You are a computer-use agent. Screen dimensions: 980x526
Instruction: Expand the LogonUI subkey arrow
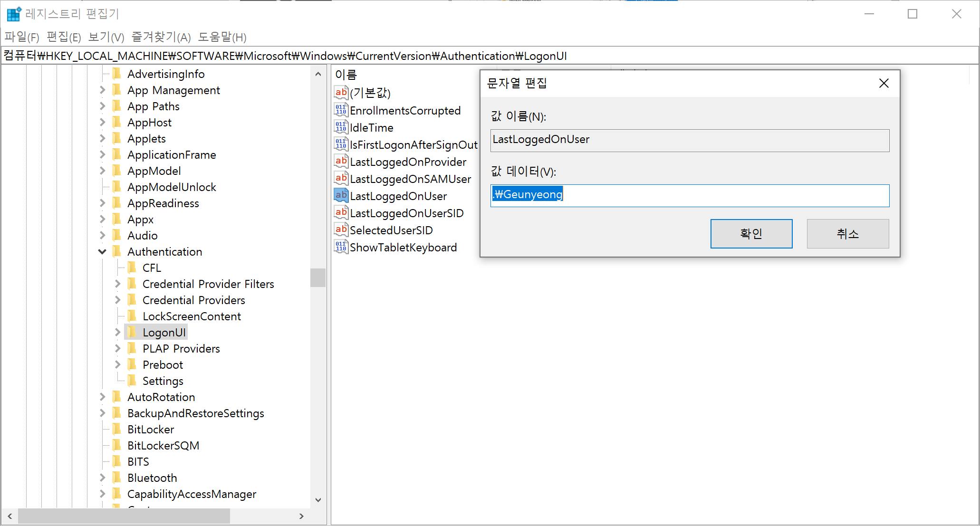point(118,333)
